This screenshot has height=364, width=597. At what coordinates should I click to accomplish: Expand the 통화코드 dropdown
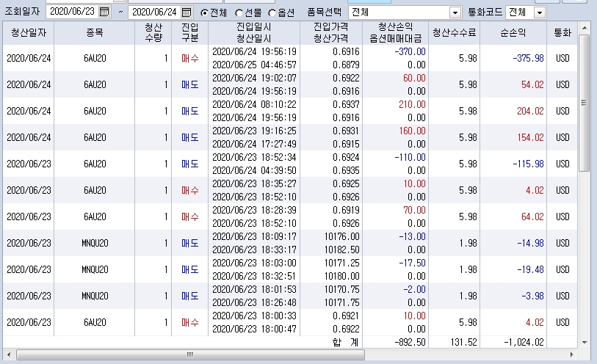(540, 12)
